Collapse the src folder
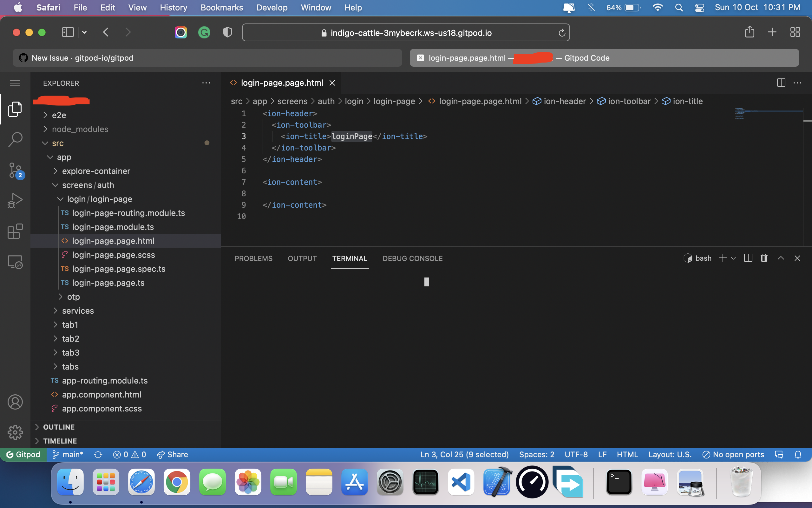 pos(126,143)
